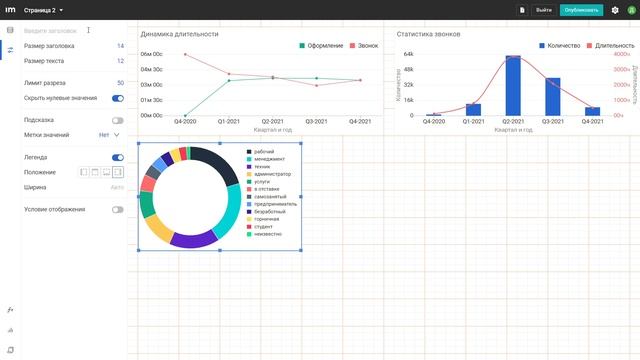Image resolution: width=640 pixels, height=360 pixels.
Task: Click "горничная" in donut legend
Action: (x=263, y=219)
